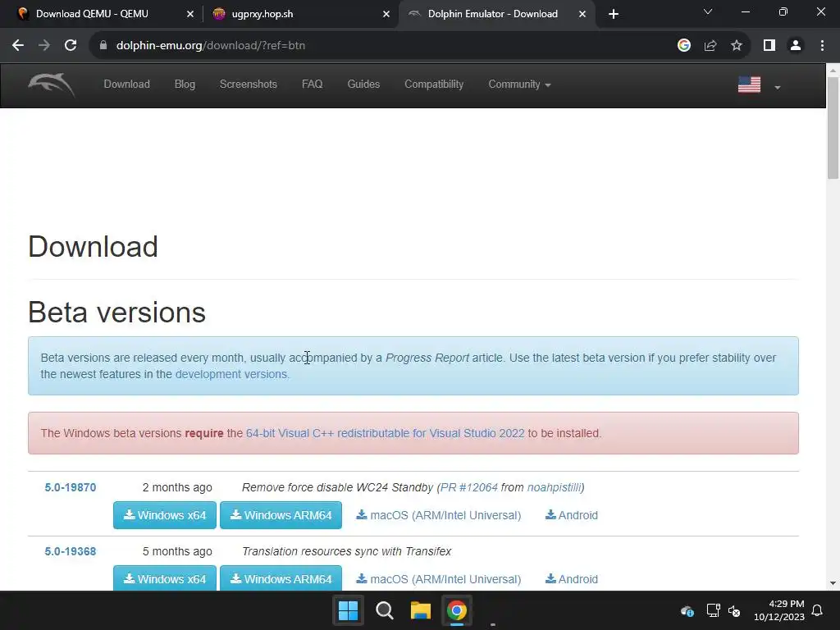Viewport: 840px width, 630px height.
Task: Reload the Dolphin download page
Action: click(71, 46)
